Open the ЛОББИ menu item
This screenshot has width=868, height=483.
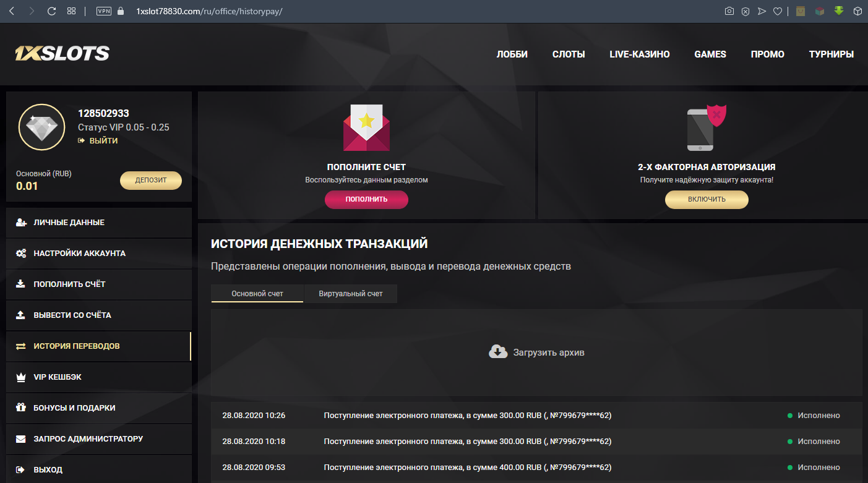point(512,54)
